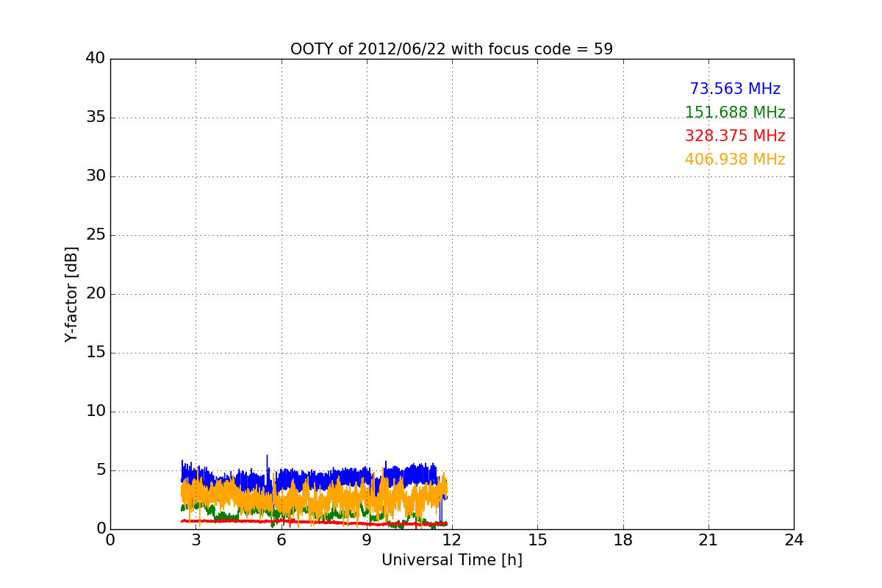Click x-axis tick value 21

(x=709, y=540)
